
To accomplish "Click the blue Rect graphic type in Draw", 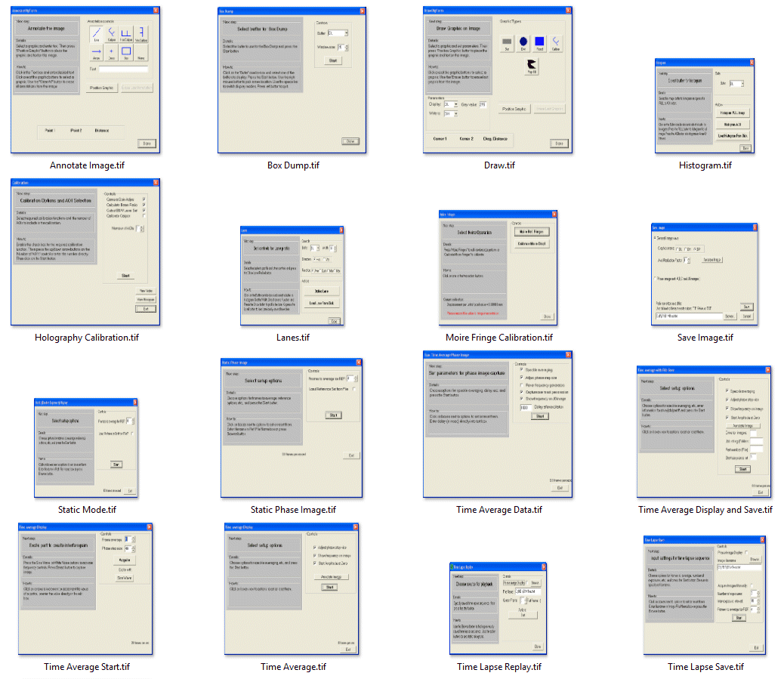I will point(539,41).
